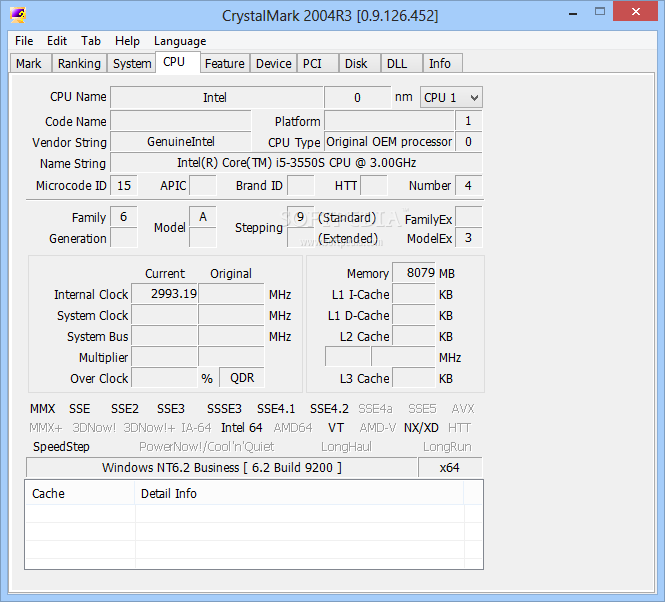
Task: Click the SpeedStep feature label
Action: [x=61, y=447]
